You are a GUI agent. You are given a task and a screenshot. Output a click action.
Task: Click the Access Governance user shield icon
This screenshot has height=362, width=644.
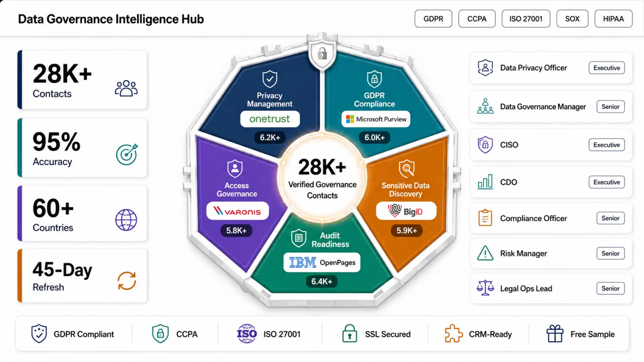coord(235,168)
